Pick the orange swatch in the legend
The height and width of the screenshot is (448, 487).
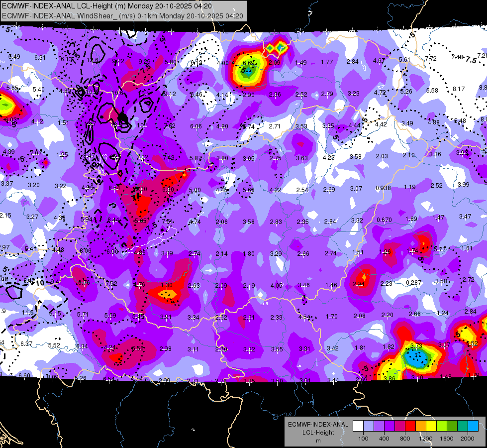coord(421,426)
